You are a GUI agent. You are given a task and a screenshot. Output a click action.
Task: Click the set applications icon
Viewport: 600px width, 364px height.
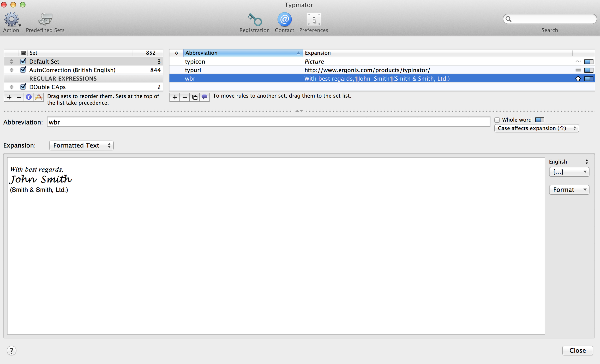click(39, 97)
